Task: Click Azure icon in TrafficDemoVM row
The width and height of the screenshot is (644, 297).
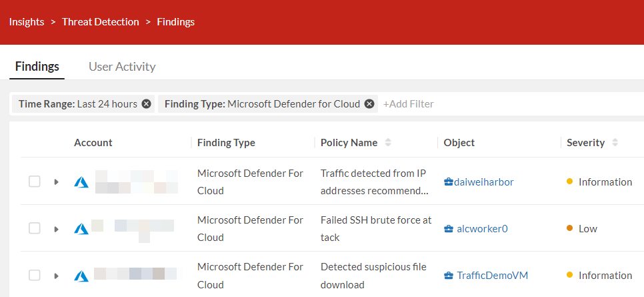Action: click(81, 275)
